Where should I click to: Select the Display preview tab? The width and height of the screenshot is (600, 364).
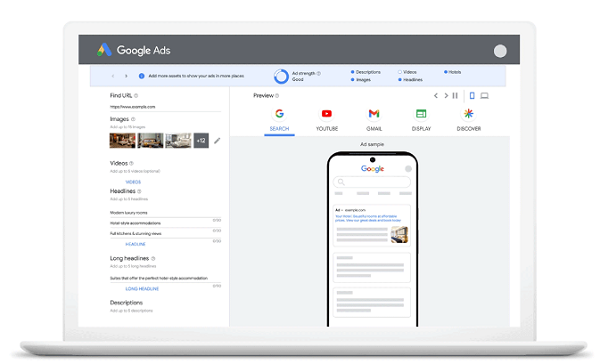click(x=421, y=120)
